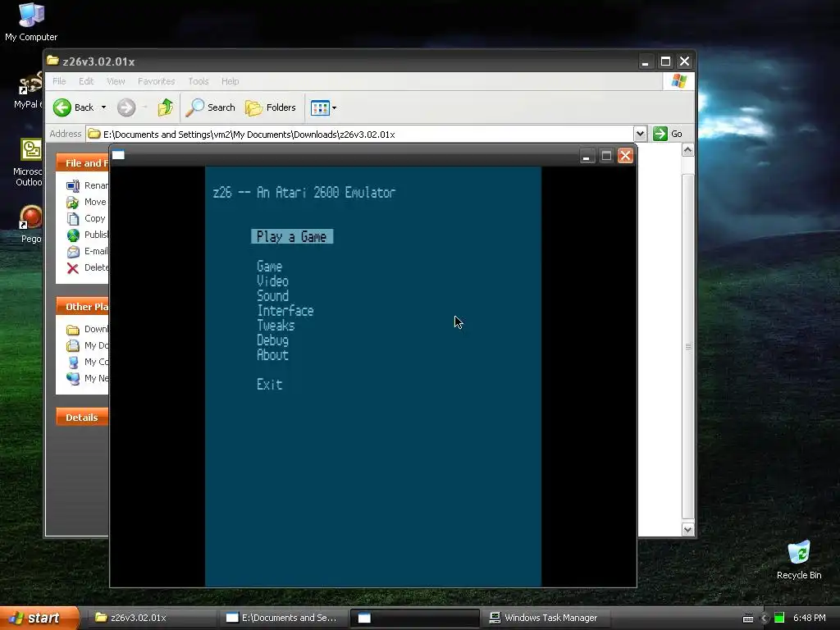Click the Back arrow icon in Explorer
Viewport: 840px width, 630px height.
point(62,107)
